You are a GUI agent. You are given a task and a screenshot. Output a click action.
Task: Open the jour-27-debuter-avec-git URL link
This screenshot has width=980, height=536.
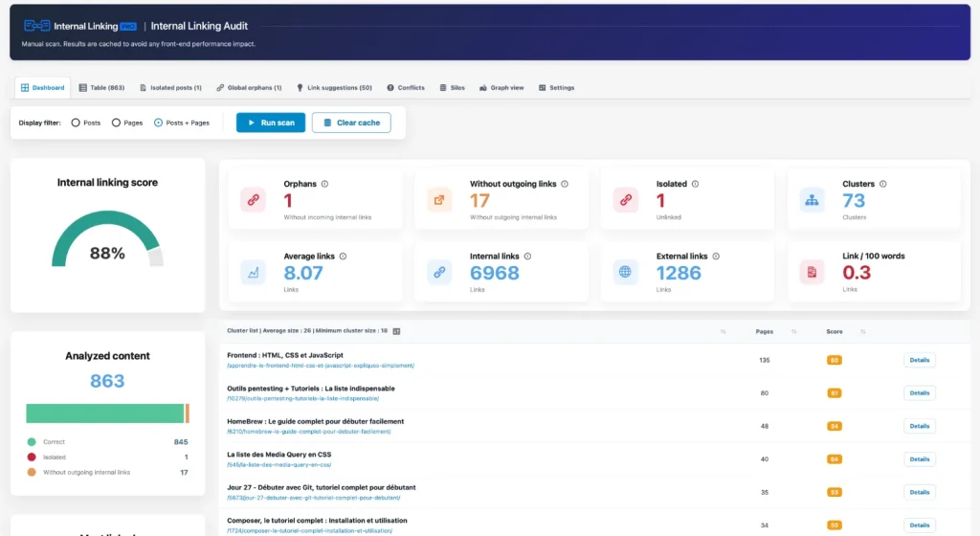[314, 498]
